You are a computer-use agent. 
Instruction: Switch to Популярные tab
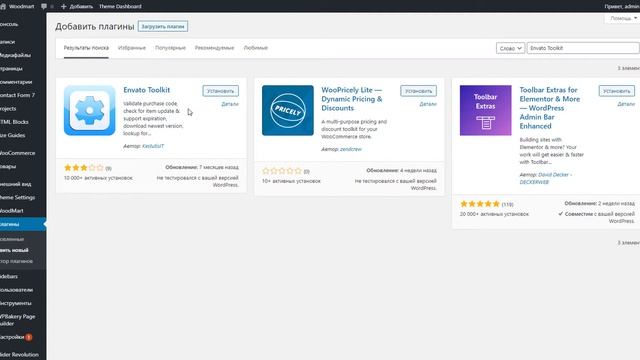pyautogui.click(x=170, y=48)
